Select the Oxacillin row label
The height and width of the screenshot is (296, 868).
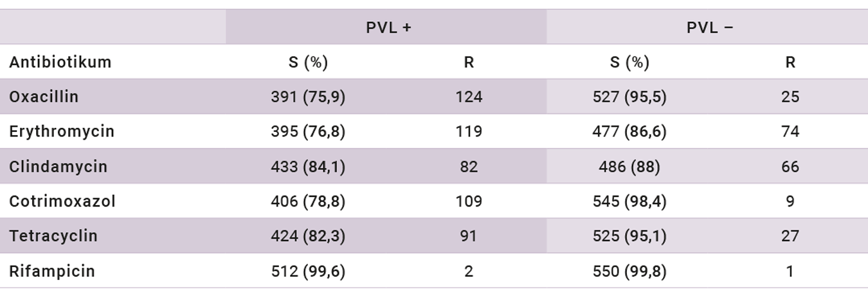pos(44,97)
